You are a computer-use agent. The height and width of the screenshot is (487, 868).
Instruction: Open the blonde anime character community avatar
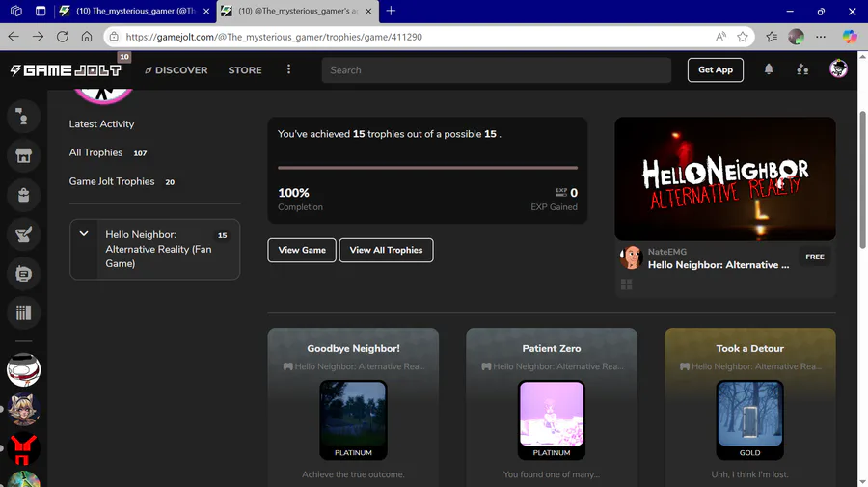click(23, 409)
